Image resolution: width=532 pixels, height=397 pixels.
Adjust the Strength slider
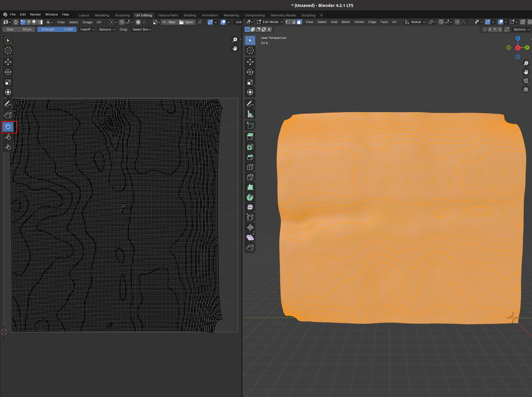point(57,29)
